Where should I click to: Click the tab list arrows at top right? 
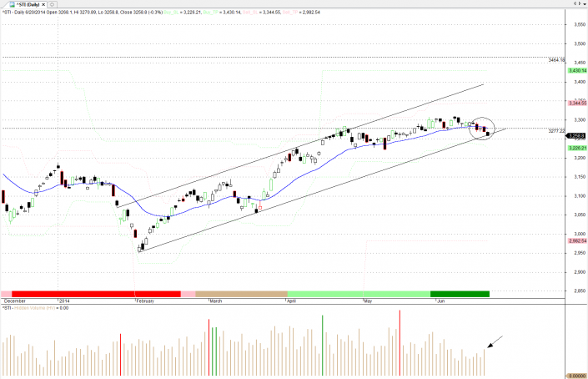[x=575, y=4]
